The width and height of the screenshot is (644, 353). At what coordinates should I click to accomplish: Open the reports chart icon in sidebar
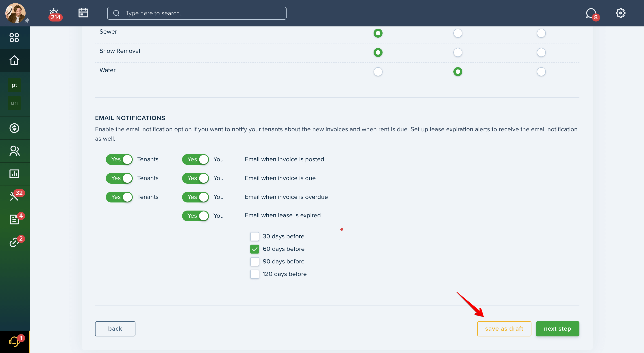pos(14,174)
